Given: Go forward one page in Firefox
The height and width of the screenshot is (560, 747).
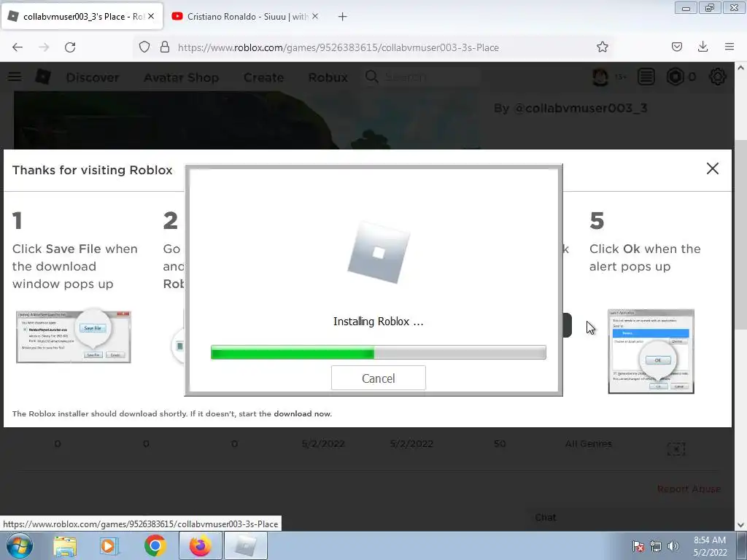Looking at the screenshot, I should 44,47.
